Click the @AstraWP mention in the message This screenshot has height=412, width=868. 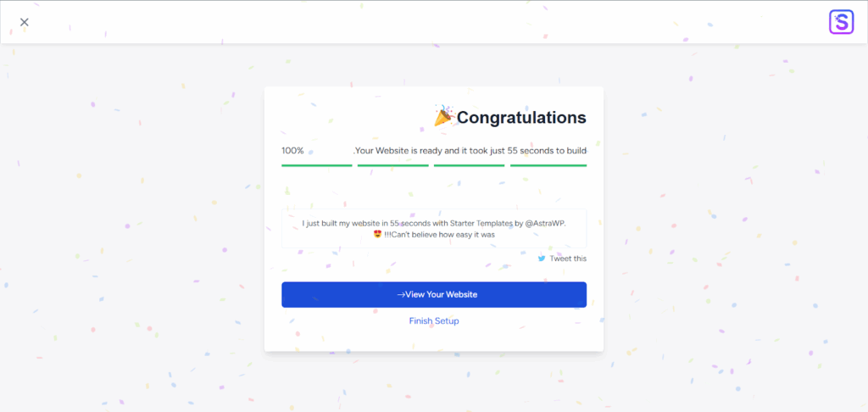545,223
